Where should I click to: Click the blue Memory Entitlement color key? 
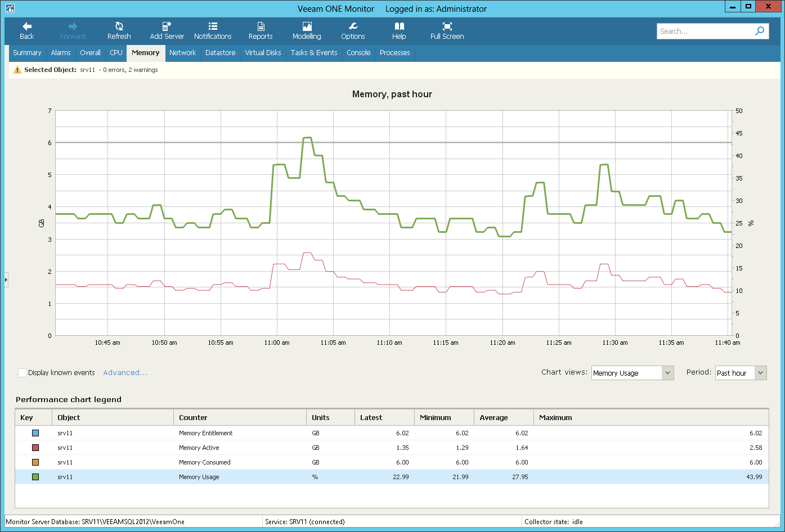[35, 433]
